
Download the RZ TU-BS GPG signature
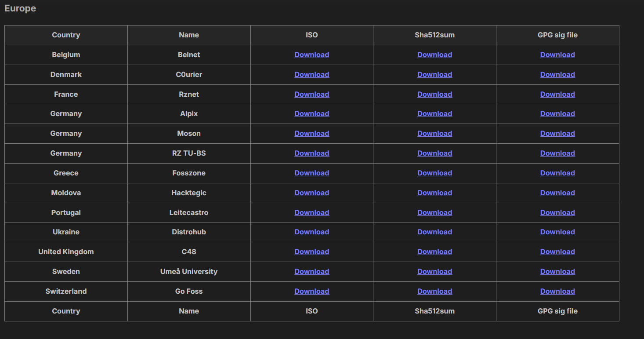[x=557, y=153]
